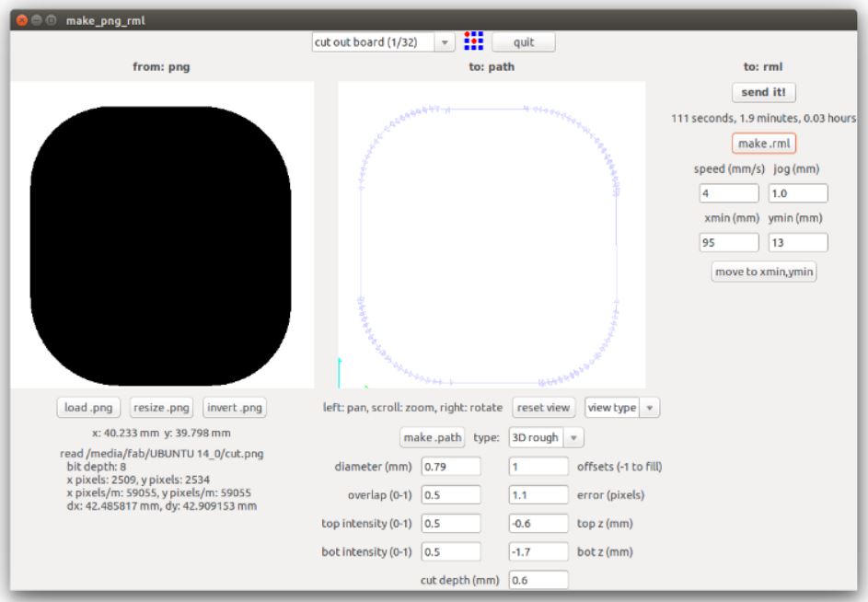Image resolution: width=868 pixels, height=602 pixels.
Task: Click the bot intensity input field
Action: 451,551
